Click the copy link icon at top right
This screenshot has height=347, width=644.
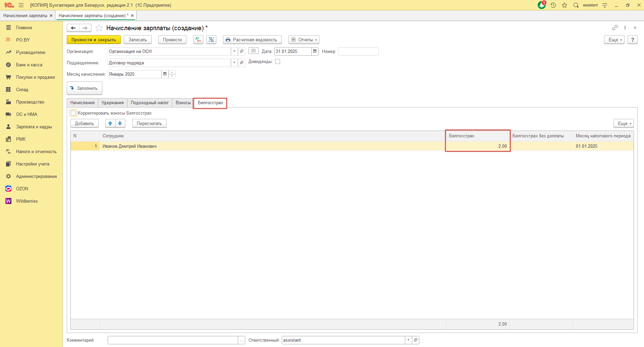614,28
